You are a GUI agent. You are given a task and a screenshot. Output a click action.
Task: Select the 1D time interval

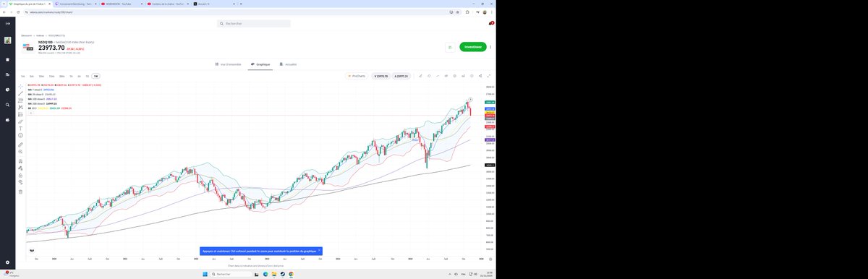tap(87, 76)
